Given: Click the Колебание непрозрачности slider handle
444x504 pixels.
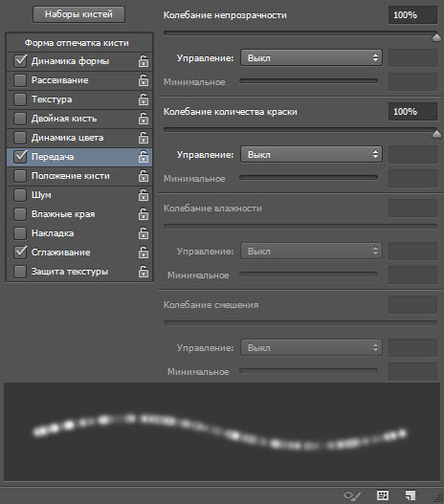Looking at the screenshot, I should pos(436,37).
